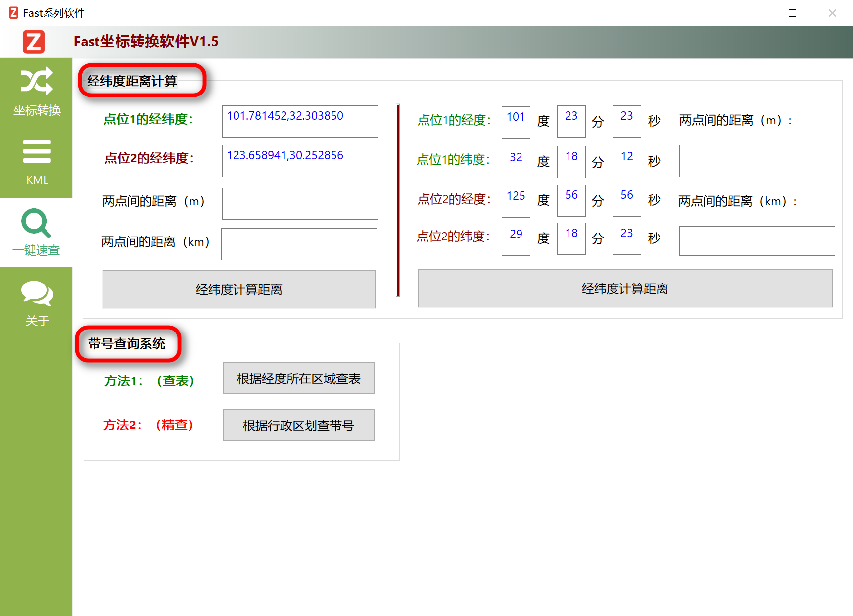
Task: Edit 点位1的经度 degrees field (101)
Action: 516,122
